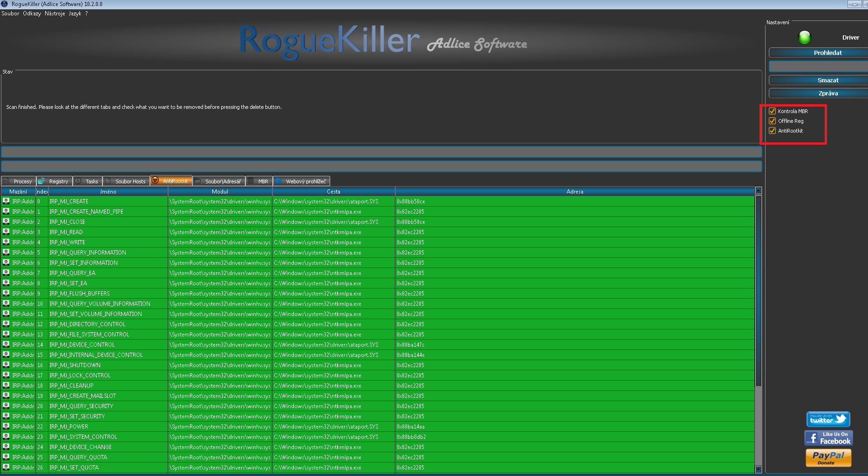Click the delete icon of IRP_MJ_QUERY_INFORMATION row

[6, 252]
